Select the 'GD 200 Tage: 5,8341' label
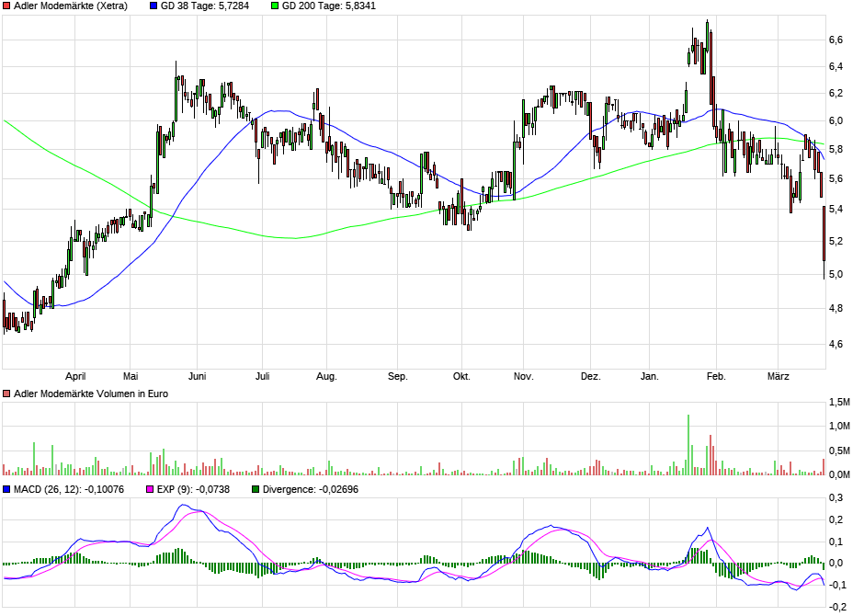Image resolution: width=864 pixels, height=616 pixels. tap(329, 6)
